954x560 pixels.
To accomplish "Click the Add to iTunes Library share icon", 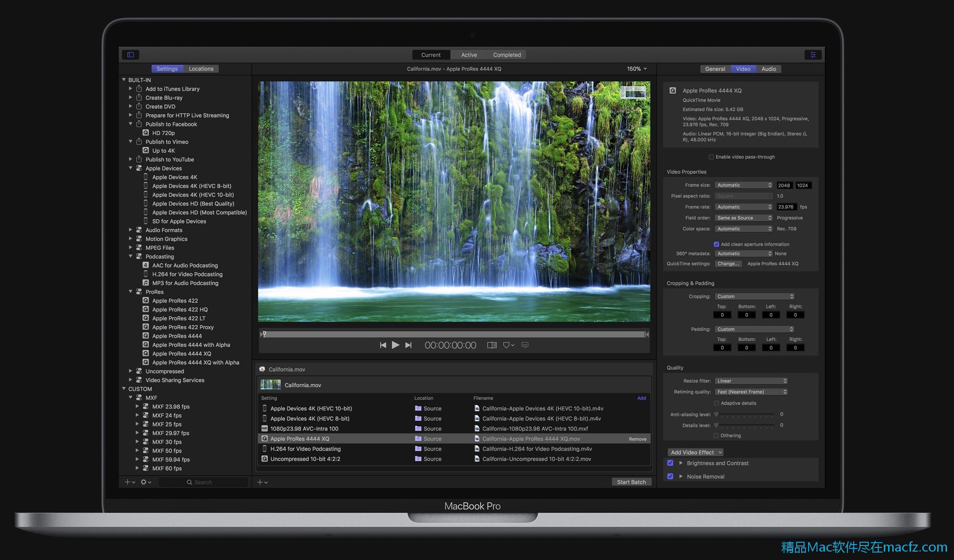I will 139,88.
